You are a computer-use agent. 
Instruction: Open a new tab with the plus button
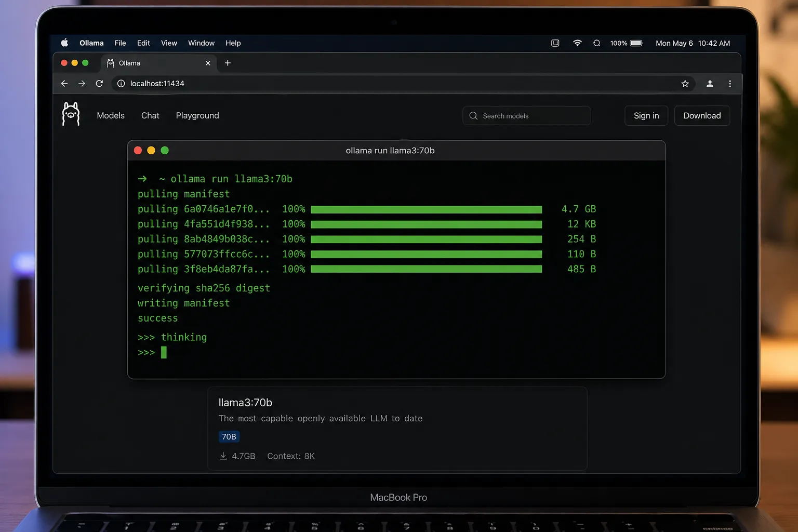point(228,63)
